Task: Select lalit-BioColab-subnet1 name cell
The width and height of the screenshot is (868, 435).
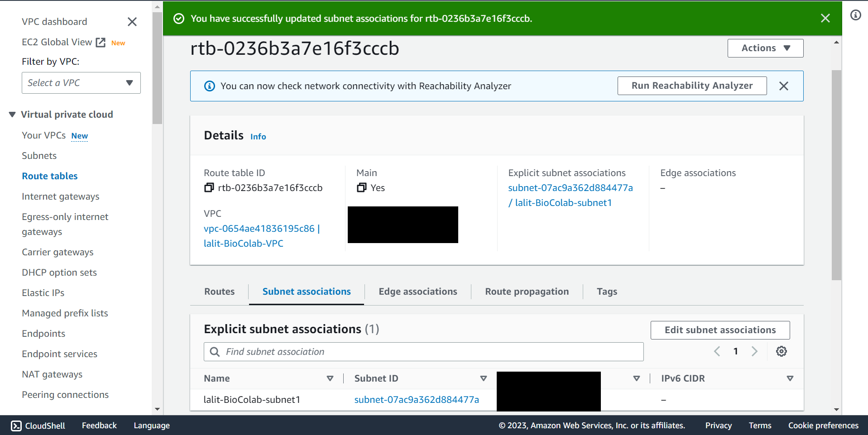Action: pos(252,400)
